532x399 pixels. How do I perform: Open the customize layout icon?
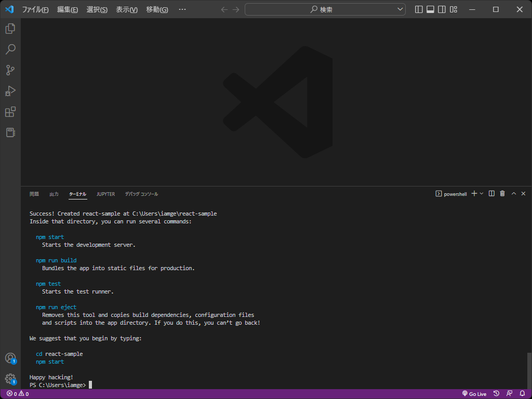pos(453,9)
